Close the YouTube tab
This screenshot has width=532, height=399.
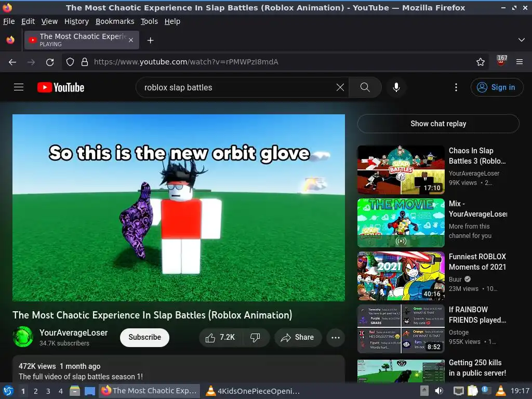pyautogui.click(x=131, y=41)
